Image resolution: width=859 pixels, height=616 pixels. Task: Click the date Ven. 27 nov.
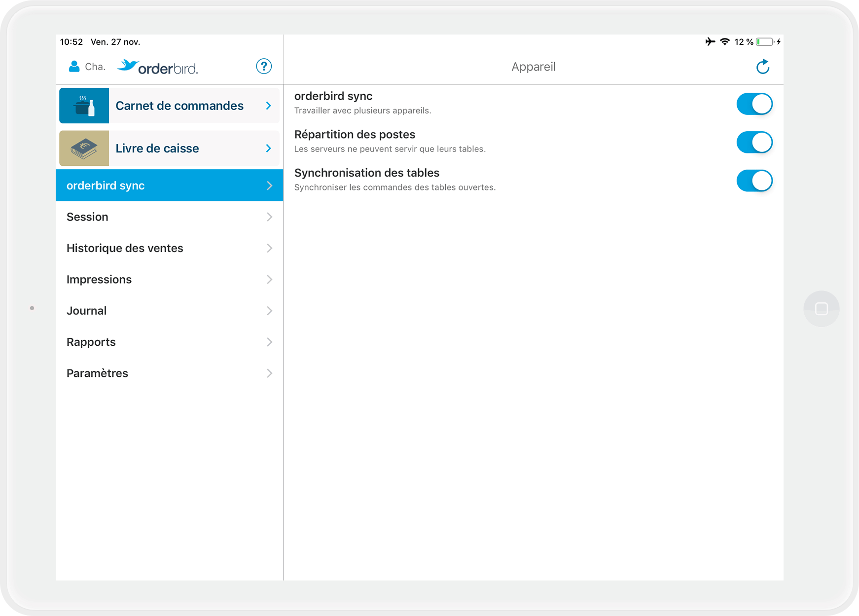(x=115, y=42)
